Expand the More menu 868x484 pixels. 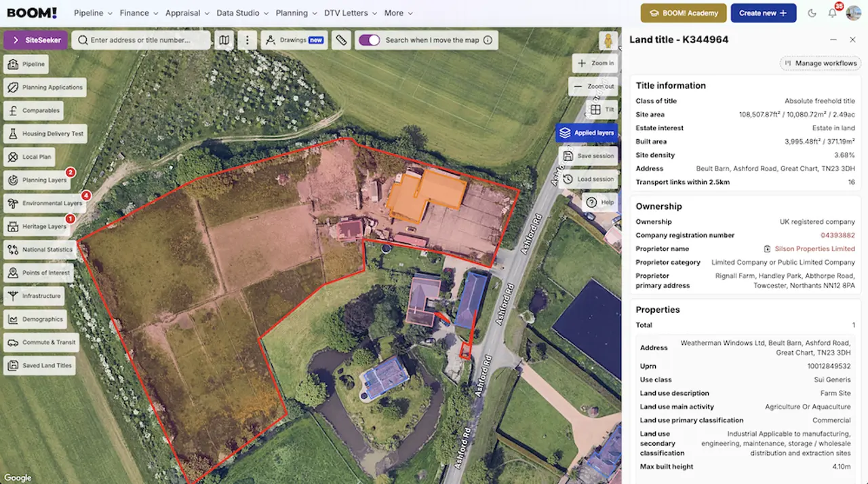click(x=398, y=13)
